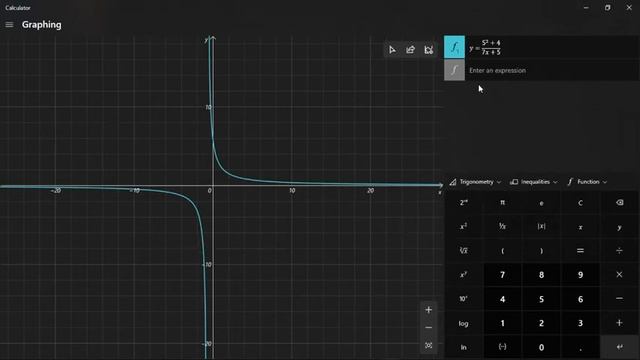This screenshot has width=640, height=360.
Task: Insert the pi constant key
Action: pos(502,202)
